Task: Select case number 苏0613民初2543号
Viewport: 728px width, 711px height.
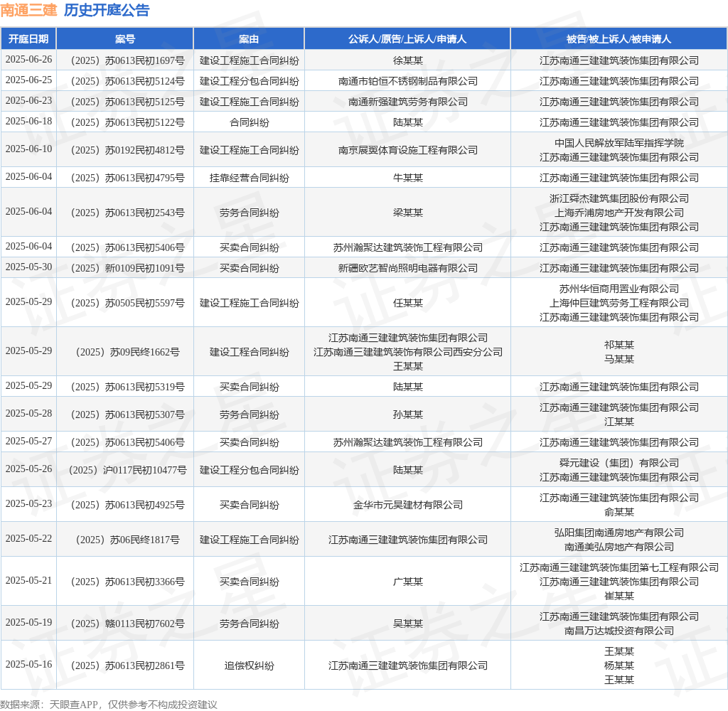Action: (128, 213)
